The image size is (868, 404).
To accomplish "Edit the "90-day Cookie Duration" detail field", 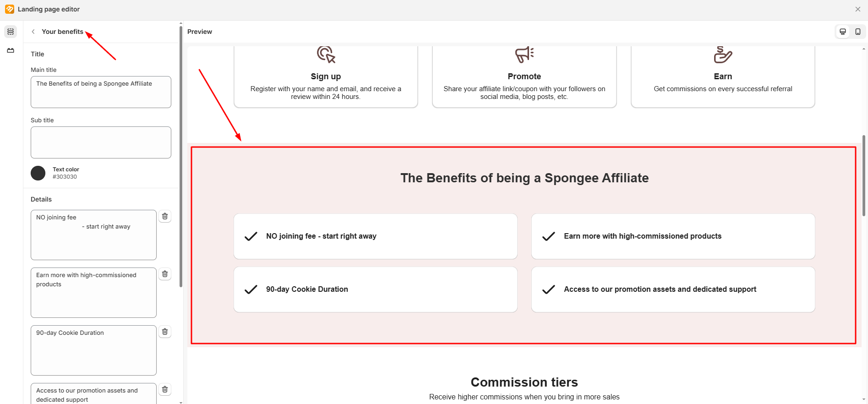I will (x=93, y=350).
